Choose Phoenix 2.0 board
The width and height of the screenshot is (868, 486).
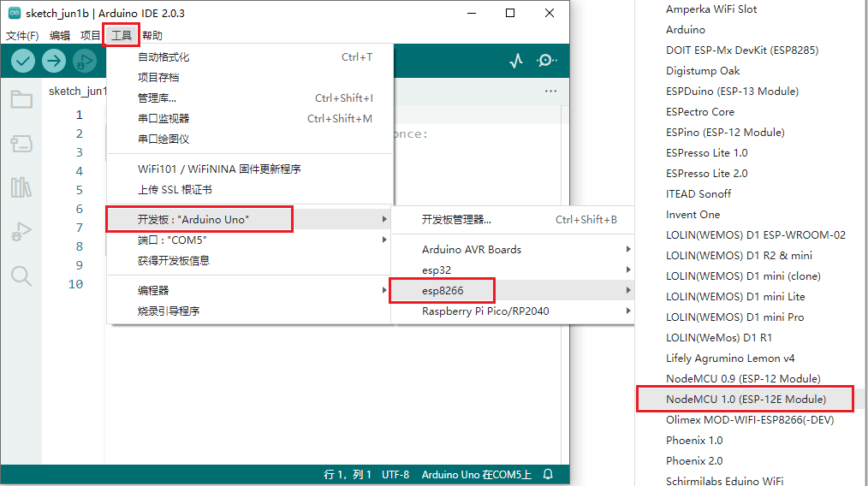tap(693, 460)
